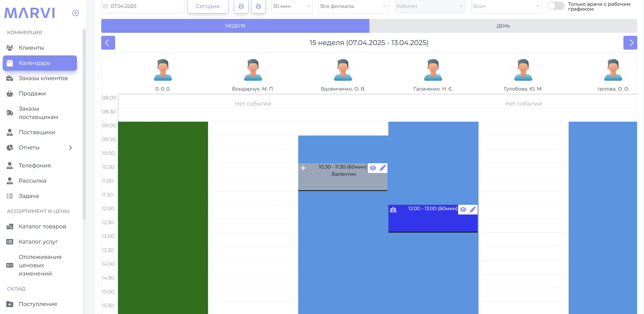The image size is (644, 314).
Task: Click the first printer icon button
Action: pyautogui.click(x=241, y=6)
